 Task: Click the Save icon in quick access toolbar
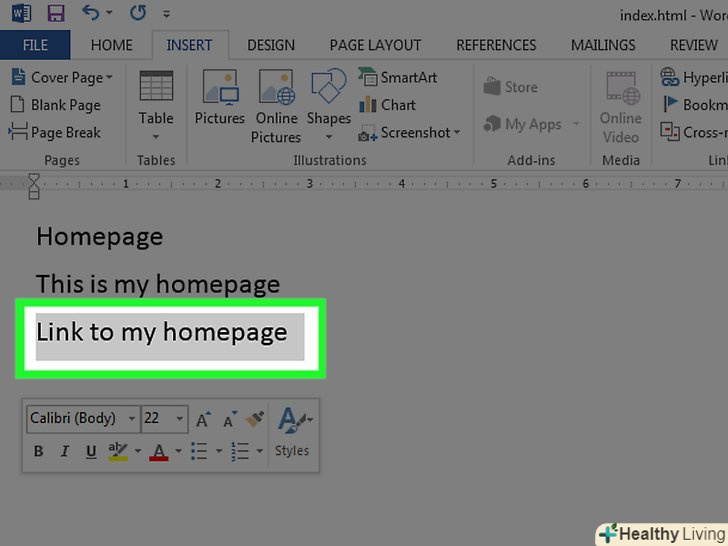click(56, 13)
